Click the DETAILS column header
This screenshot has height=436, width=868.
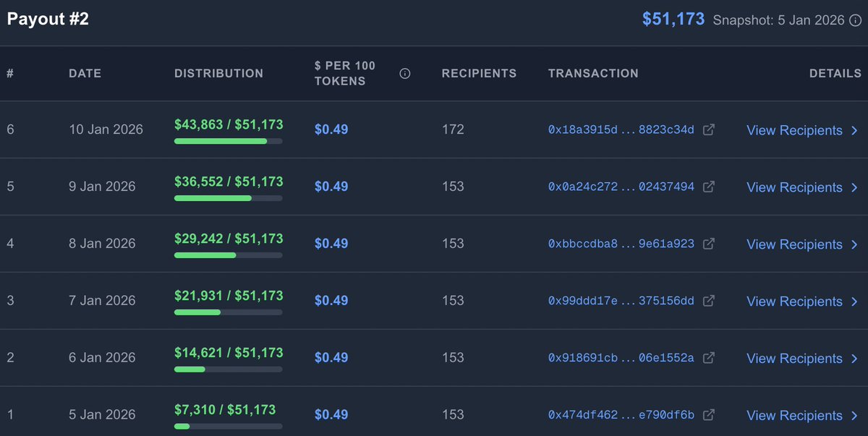(x=835, y=73)
